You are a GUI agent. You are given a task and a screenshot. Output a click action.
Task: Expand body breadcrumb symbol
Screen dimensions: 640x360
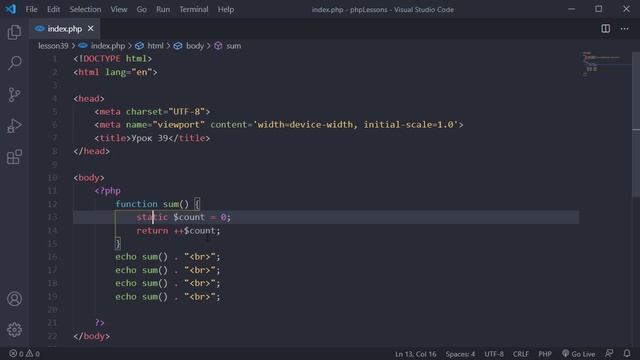tap(195, 46)
